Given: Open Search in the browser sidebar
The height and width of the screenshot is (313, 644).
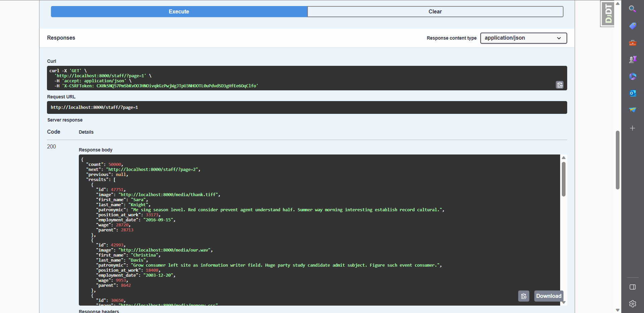Looking at the screenshot, I should click(633, 9).
